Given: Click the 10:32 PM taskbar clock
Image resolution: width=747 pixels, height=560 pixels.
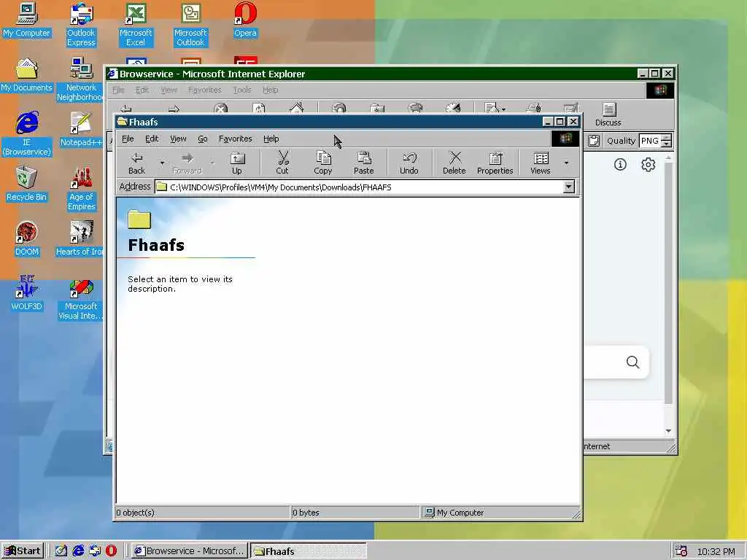Looking at the screenshot, I should coord(716,551).
